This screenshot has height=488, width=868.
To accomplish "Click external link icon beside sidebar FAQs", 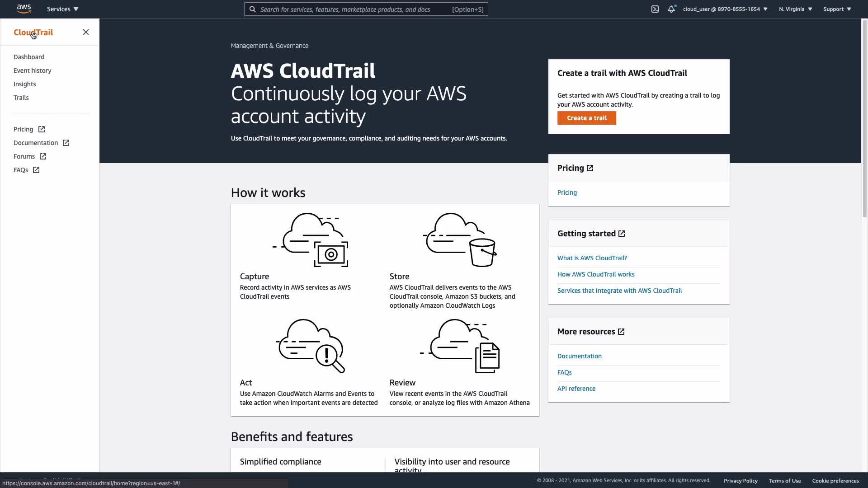I will pos(36,170).
